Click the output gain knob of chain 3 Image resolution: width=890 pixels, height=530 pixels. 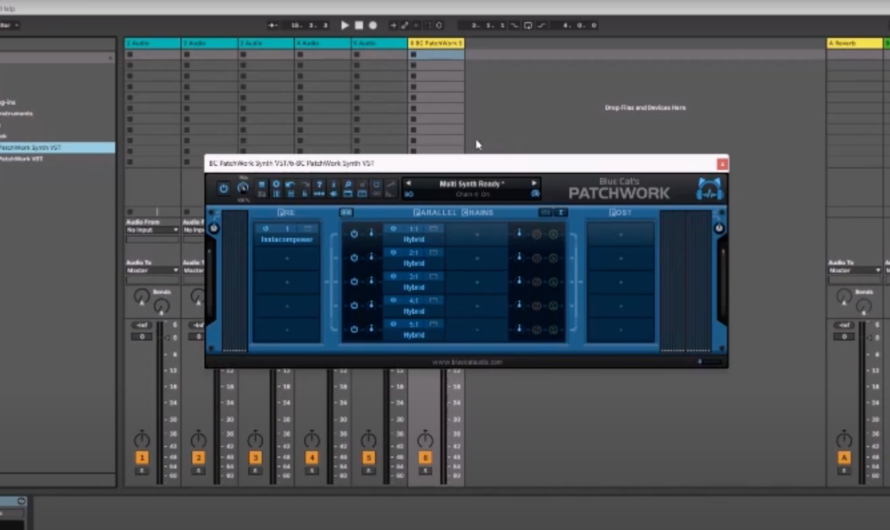[x=519, y=280]
